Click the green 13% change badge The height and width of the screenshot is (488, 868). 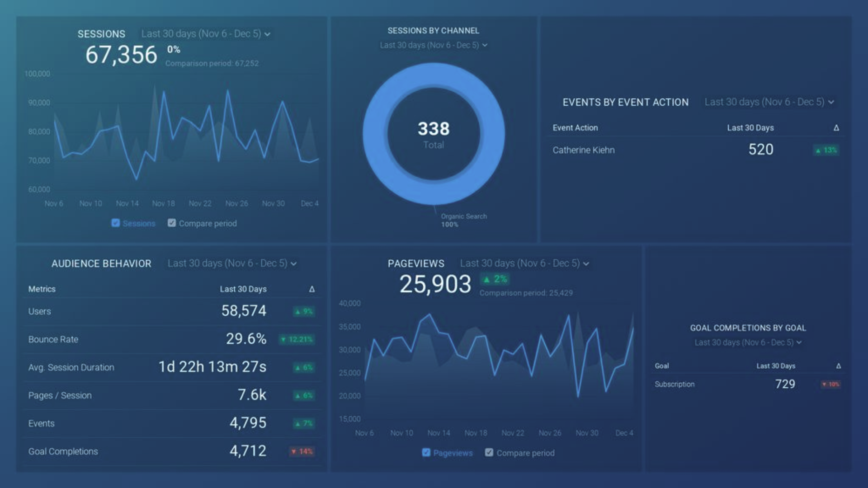pos(826,150)
